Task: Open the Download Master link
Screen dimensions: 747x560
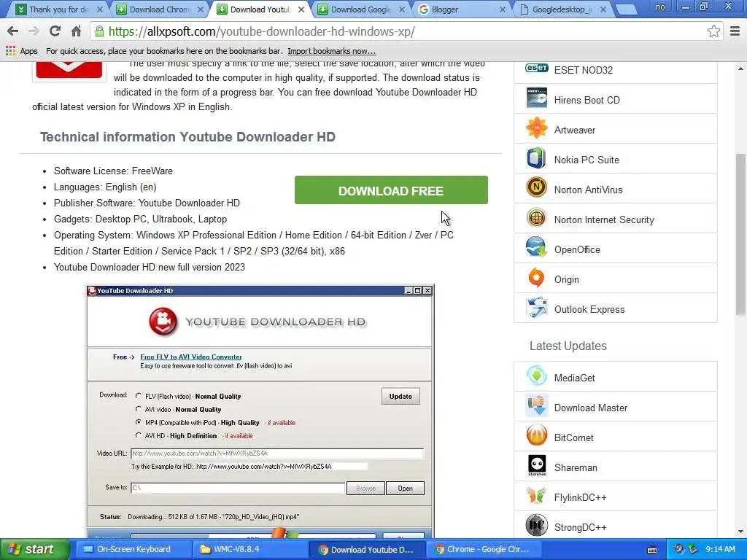Action: 591,408
